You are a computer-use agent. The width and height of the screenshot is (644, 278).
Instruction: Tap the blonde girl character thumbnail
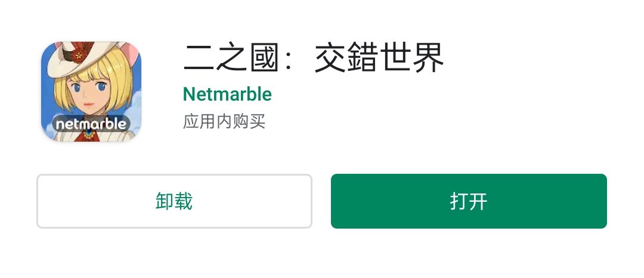point(91,92)
